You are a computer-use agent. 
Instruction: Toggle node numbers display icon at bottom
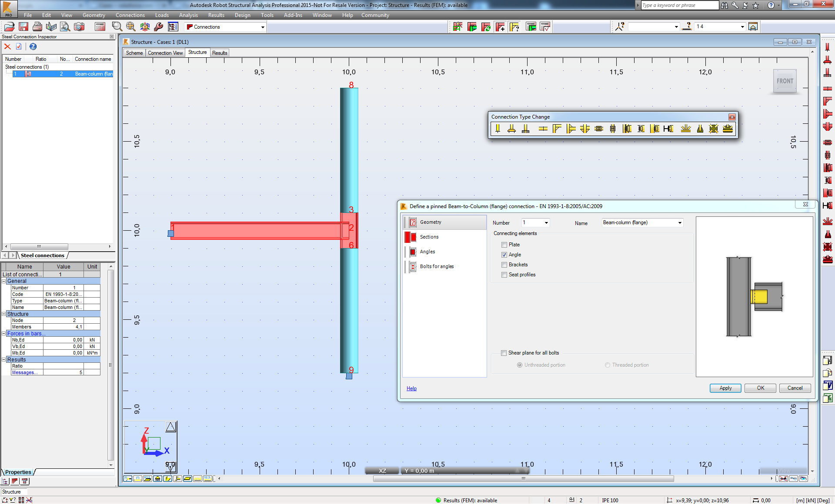127,478
